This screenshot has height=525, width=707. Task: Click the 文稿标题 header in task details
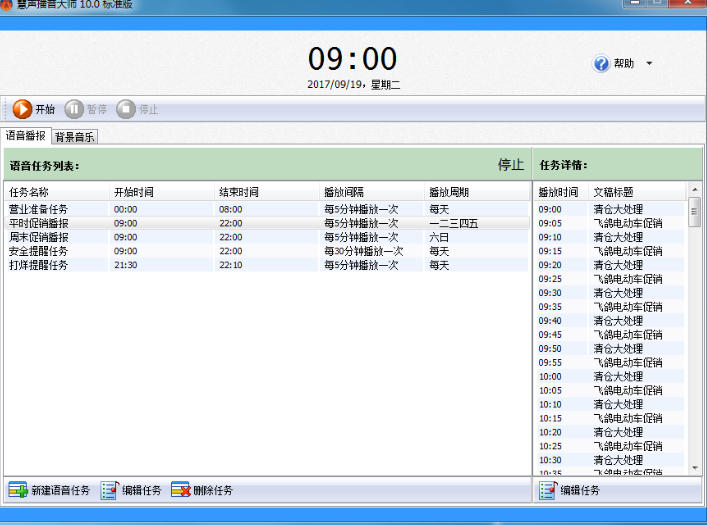click(x=637, y=192)
